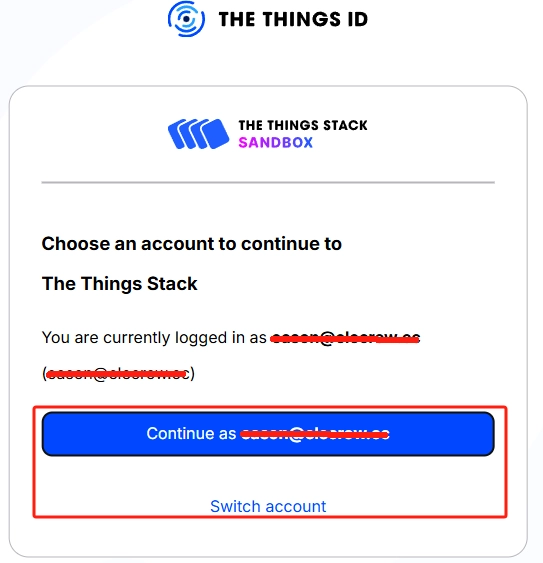Screen dimensions: 543x563
Task: Click the horizontal divider line under logo
Action: [x=268, y=182]
